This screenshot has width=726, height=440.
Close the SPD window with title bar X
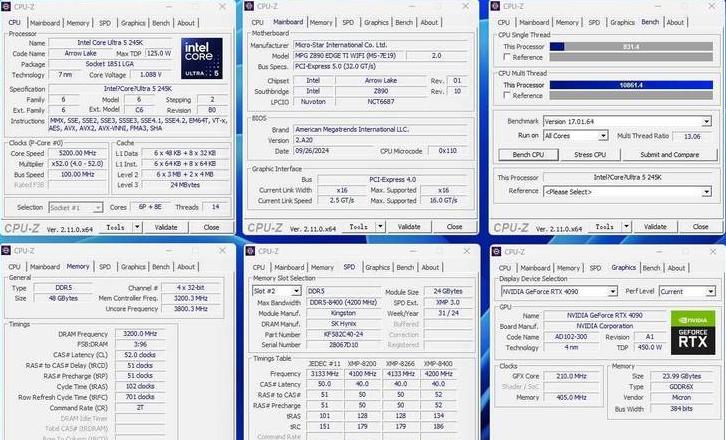point(467,251)
